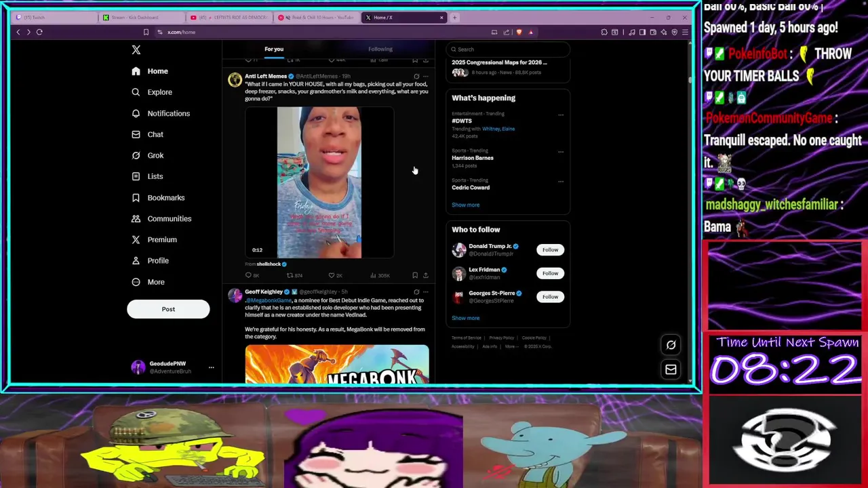The image size is (868, 488).
Task: Click Grok icon on Geoff Keighley post
Action: point(416,292)
